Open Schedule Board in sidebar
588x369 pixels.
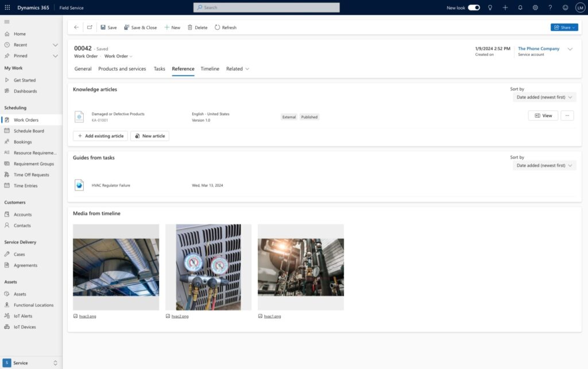(29, 131)
